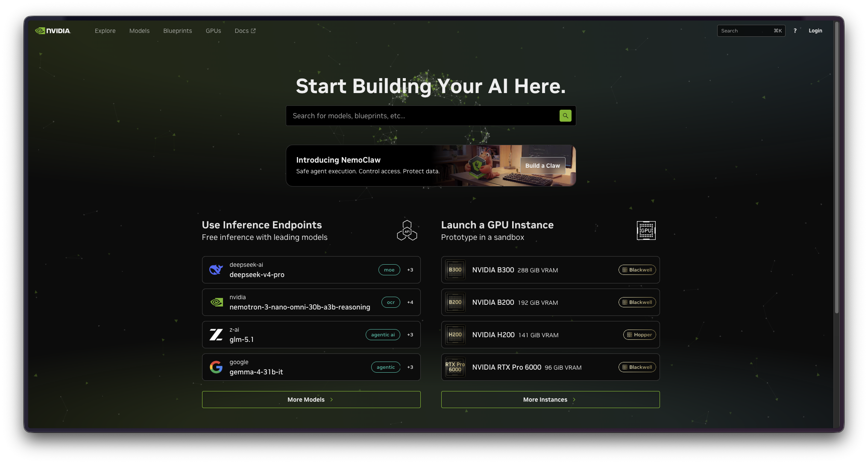Click the page vertical scrollbar

point(837,168)
